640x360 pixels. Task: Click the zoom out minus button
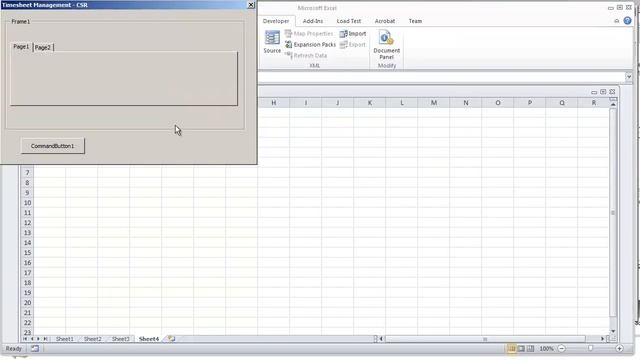click(x=562, y=349)
